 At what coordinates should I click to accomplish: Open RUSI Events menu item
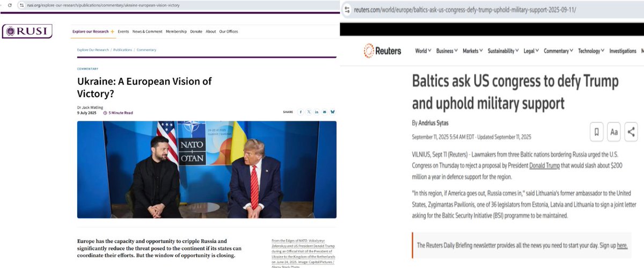[123, 32]
